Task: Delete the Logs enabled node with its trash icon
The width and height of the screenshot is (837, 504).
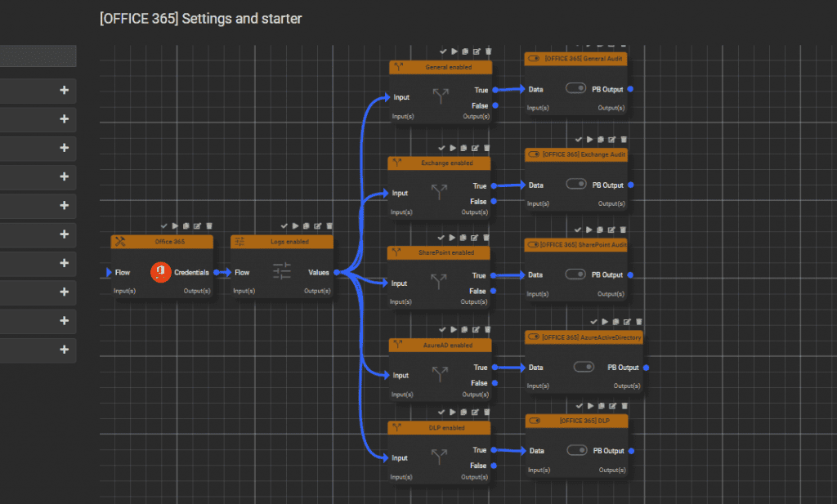Action: pyautogui.click(x=329, y=226)
